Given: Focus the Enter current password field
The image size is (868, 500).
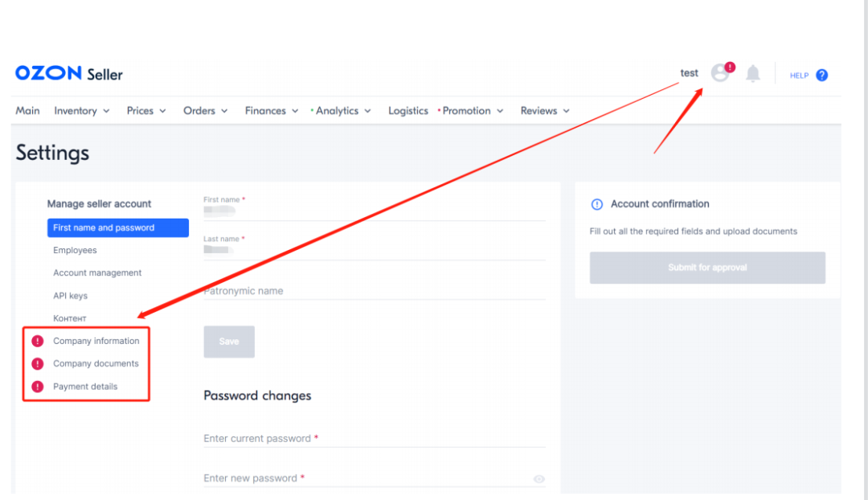Looking at the screenshot, I should [374, 439].
